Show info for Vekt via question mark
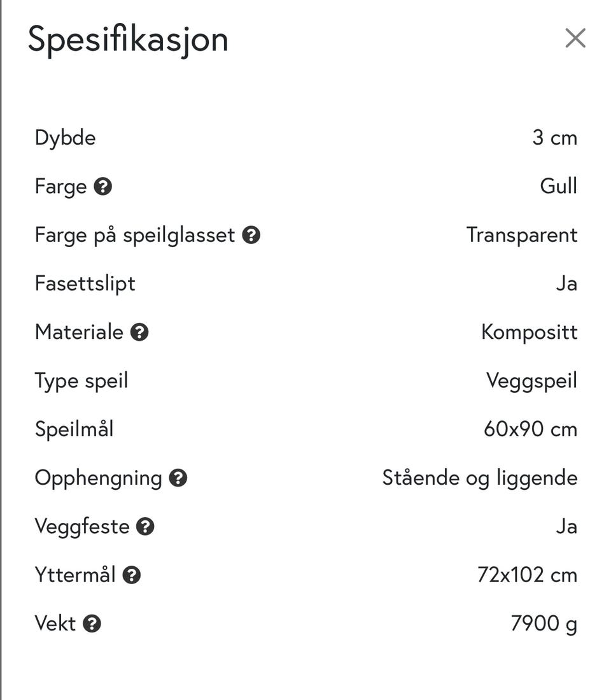This screenshot has height=700, width=611. [x=92, y=624]
